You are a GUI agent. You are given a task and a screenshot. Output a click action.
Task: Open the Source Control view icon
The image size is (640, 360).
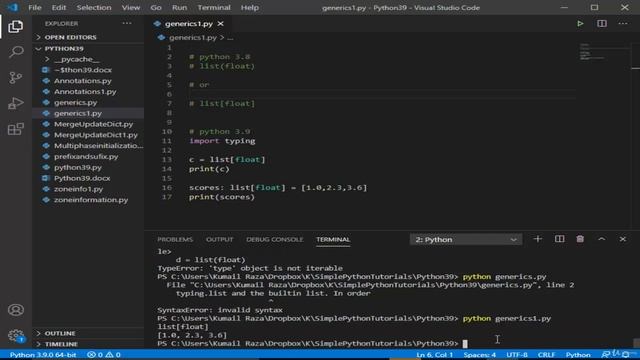point(16,78)
